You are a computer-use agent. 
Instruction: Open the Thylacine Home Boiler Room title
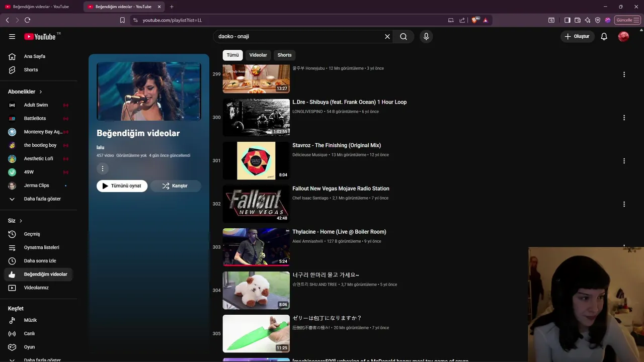(339, 232)
